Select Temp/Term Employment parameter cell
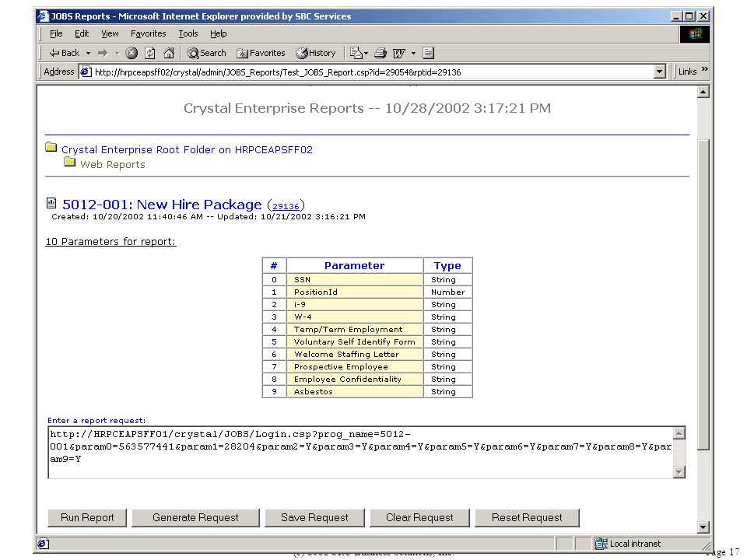 pos(355,329)
